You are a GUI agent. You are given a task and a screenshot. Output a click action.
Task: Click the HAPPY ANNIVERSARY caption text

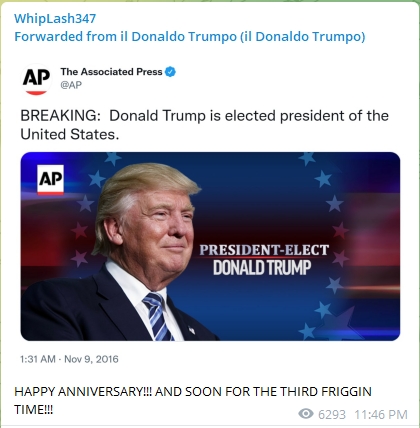click(x=193, y=400)
